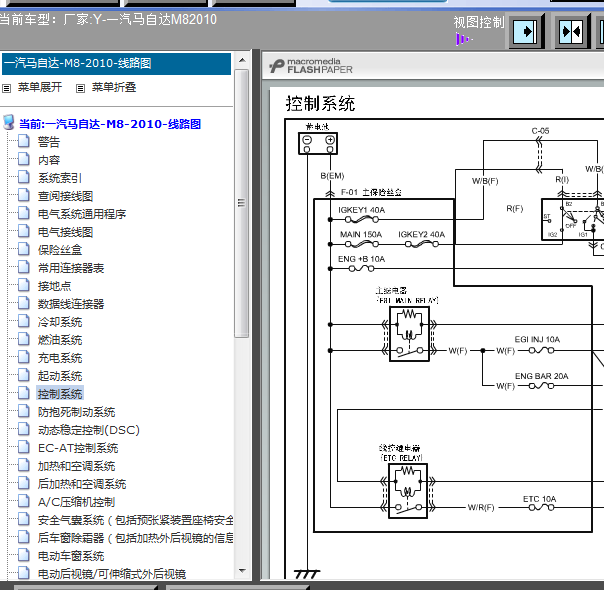This screenshot has width=604, height=590.
Task: Open the EC-AT控制系统 page
Action: [x=78, y=448]
